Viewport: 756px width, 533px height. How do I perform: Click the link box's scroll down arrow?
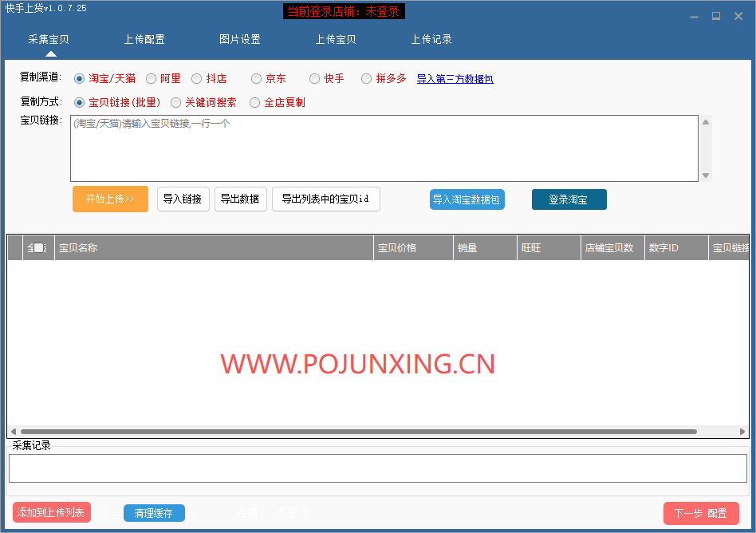(x=705, y=176)
